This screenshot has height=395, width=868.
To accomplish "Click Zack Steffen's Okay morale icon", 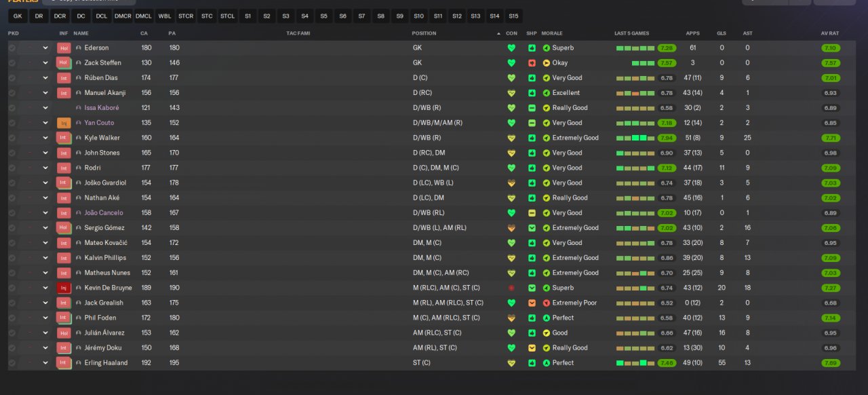I will (547, 63).
